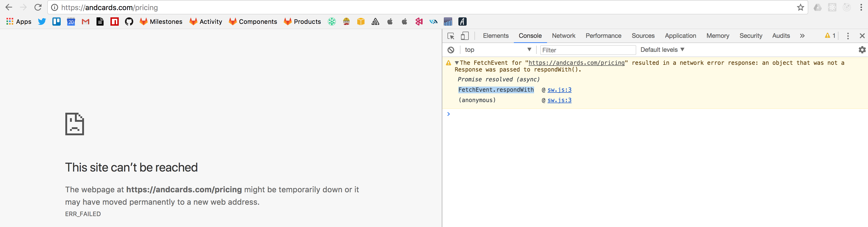
Task: Open the black document bookmark icon
Action: click(x=100, y=22)
